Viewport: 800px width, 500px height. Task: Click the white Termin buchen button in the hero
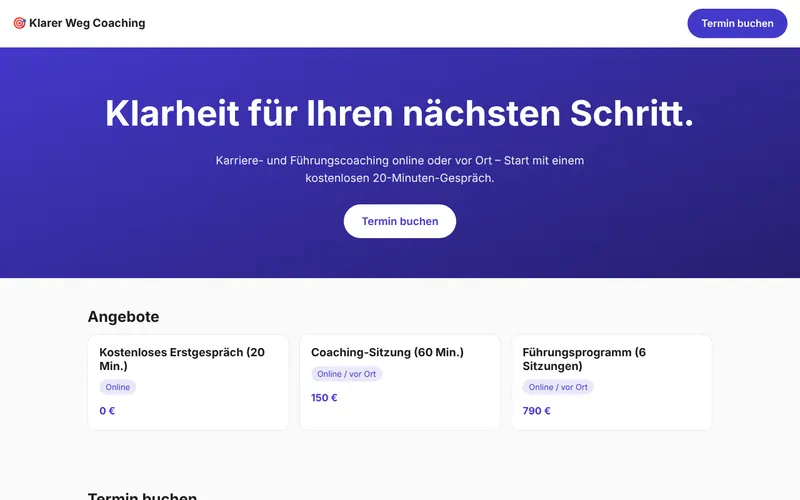pos(399,221)
